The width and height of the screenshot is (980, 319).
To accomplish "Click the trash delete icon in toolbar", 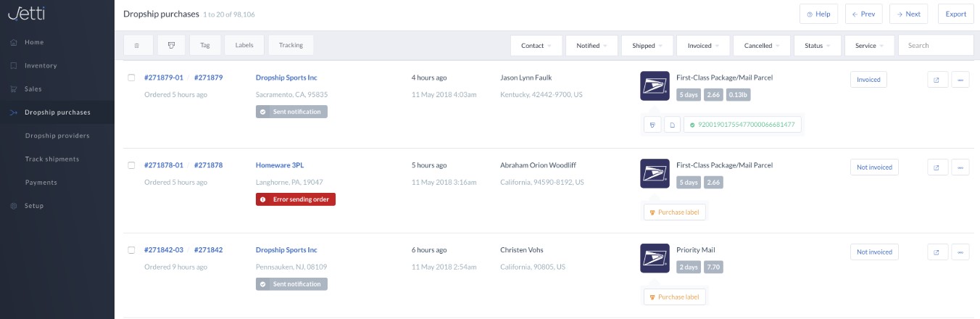I will (137, 45).
